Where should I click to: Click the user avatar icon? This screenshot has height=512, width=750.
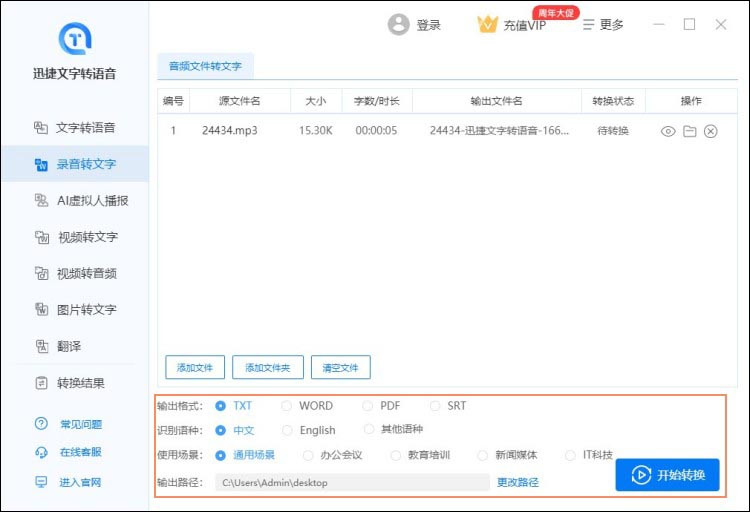(x=398, y=24)
